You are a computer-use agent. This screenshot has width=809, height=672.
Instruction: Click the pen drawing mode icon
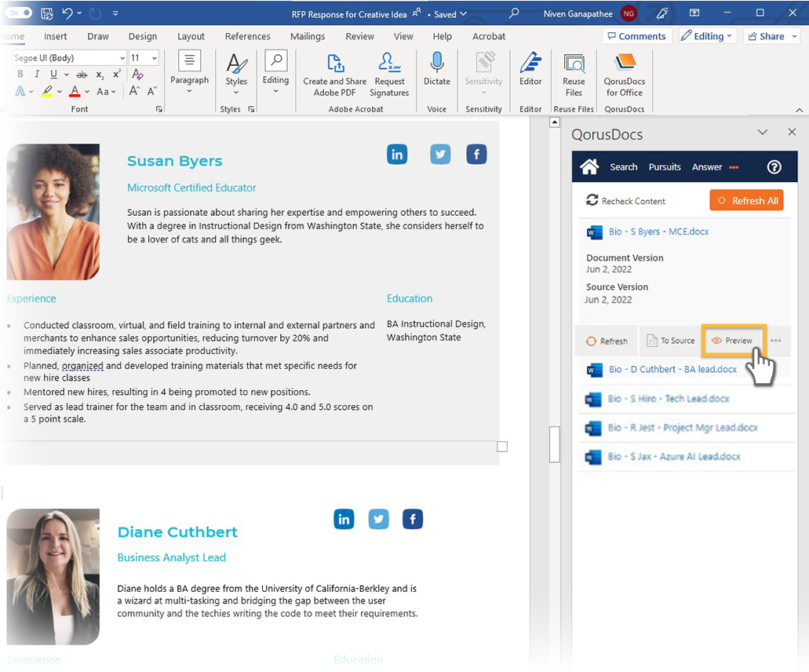(x=662, y=13)
